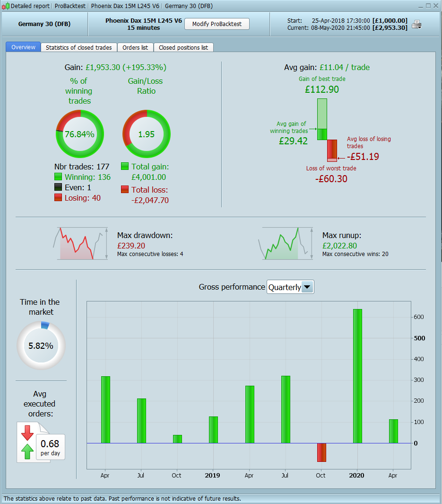Click the red Total loss legend square
This screenshot has height=504, width=442.
click(x=125, y=189)
